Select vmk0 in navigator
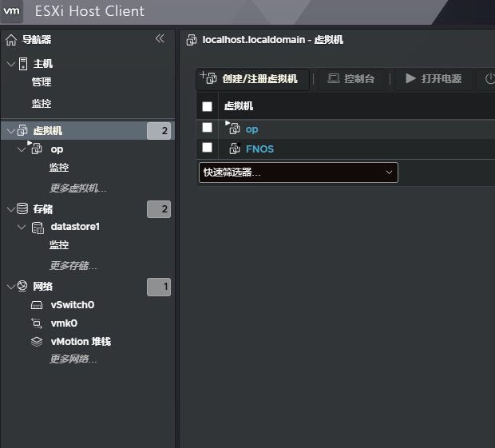This screenshot has width=495, height=448. [x=64, y=323]
